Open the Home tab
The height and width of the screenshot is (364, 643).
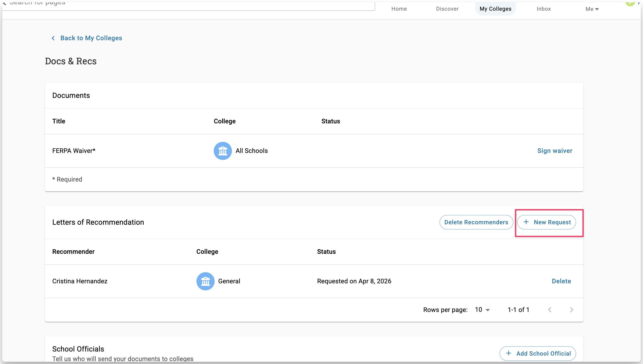(399, 9)
